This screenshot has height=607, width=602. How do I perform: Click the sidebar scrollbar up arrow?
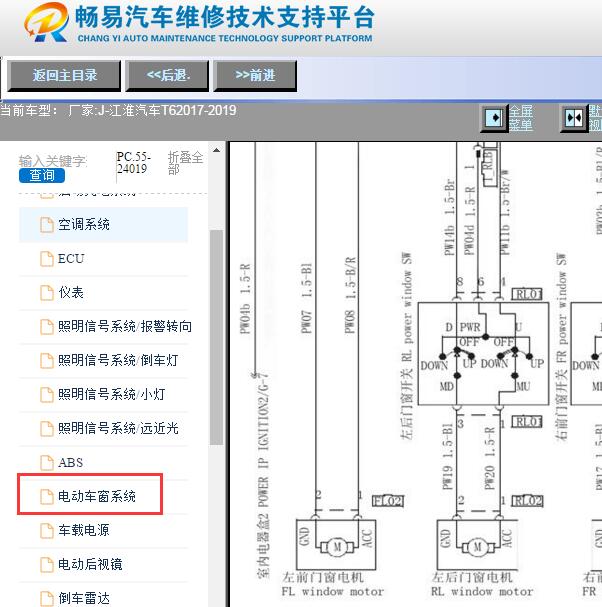216,151
